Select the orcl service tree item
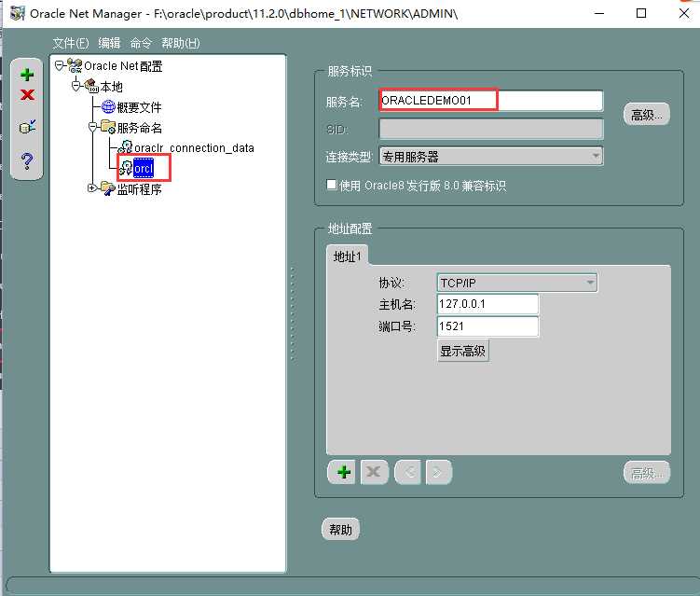 [x=144, y=169]
